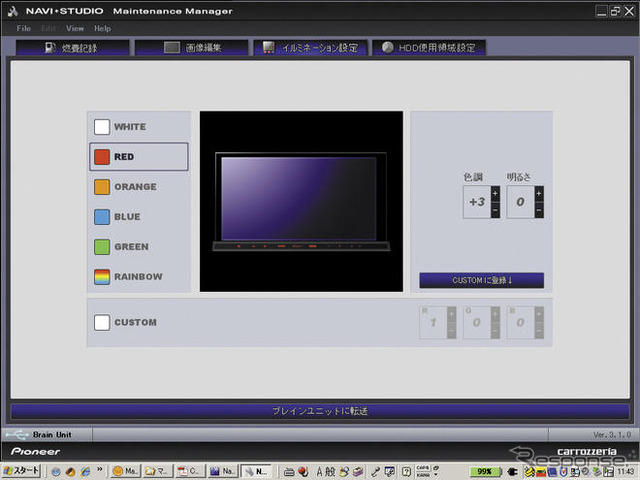Click the battery 99% indicator
Screen dimensions: 640x480
click(x=484, y=471)
